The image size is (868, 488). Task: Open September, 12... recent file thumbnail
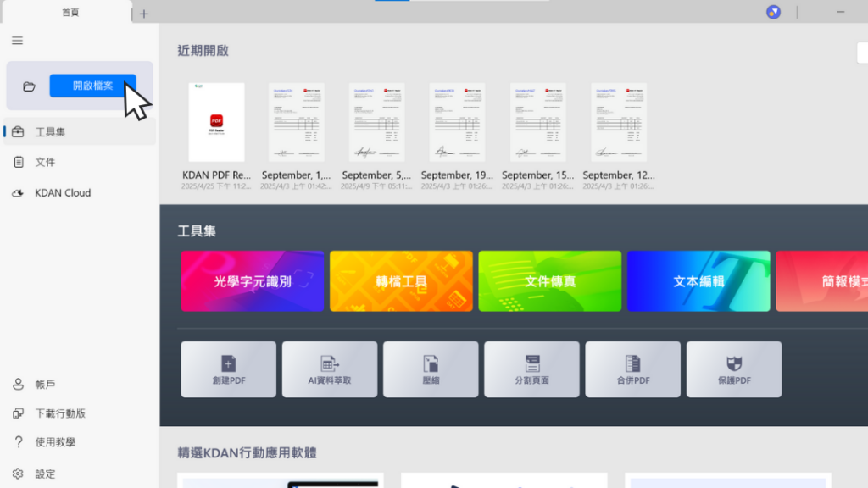[x=619, y=122]
